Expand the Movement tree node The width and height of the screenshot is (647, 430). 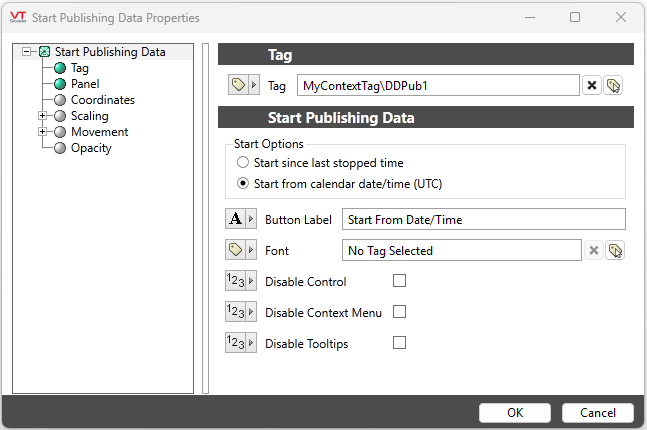(x=42, y=132)
